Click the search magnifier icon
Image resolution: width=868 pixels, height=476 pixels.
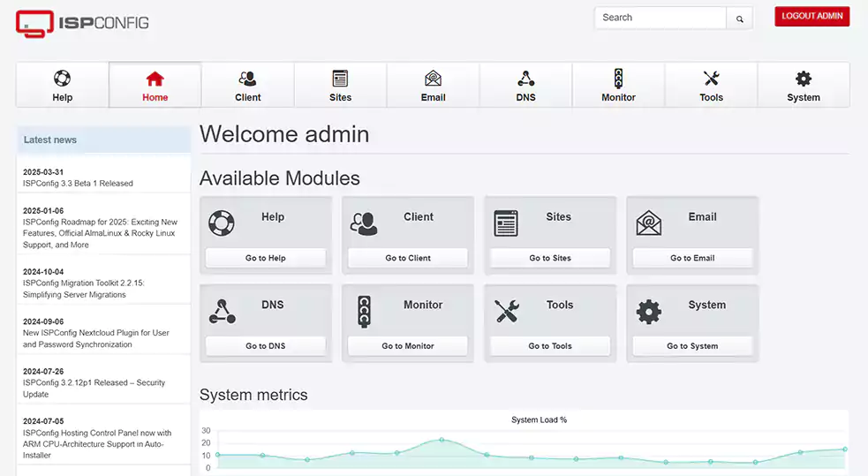[x=740, y=19]
